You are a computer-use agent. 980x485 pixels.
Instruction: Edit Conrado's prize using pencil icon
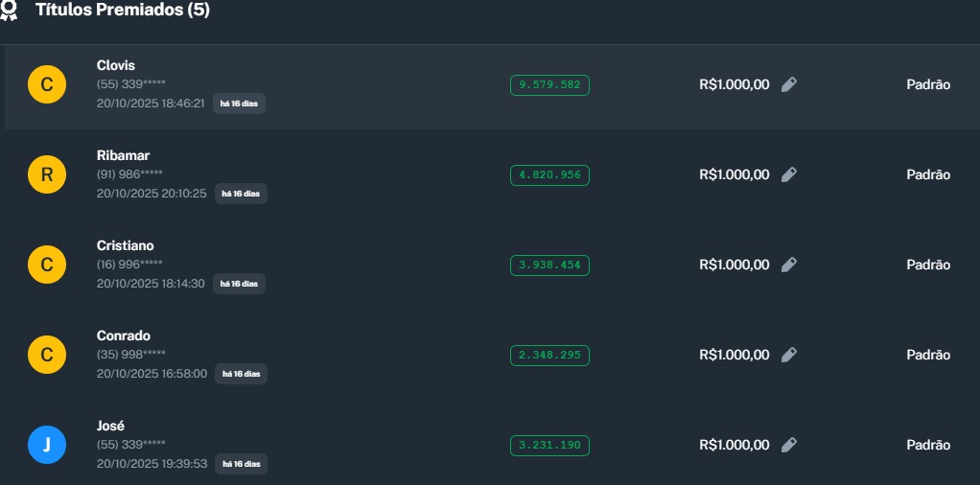click(x=788, y=355)
